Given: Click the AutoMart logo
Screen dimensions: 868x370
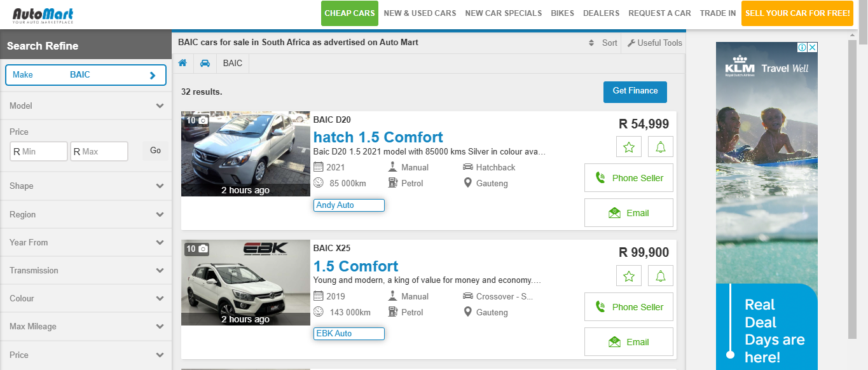Looking at the screenshot, I should [43, 15].
